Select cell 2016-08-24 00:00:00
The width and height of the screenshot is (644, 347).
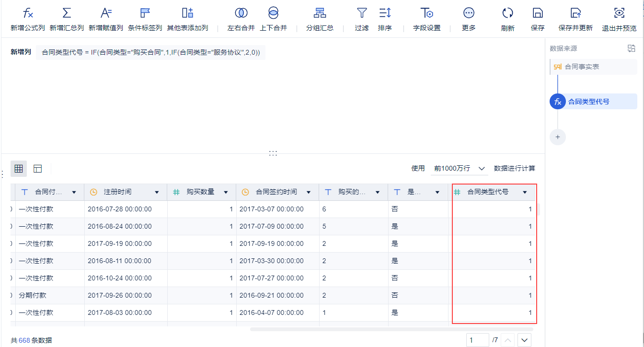pyautogui.click(x=126, y=227)
